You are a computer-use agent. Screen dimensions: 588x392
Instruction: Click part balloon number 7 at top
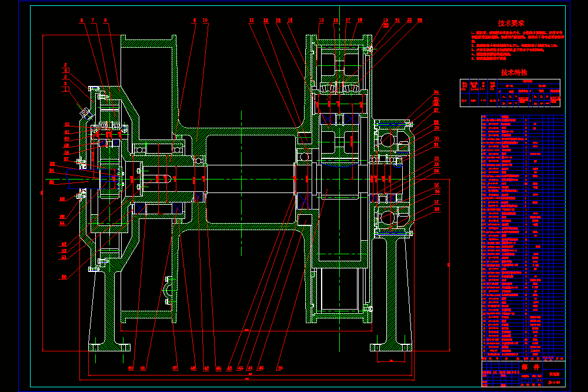(93, 20)
